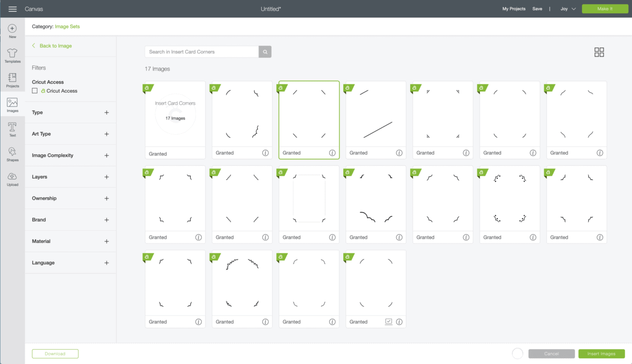Image resolution: width=632 pixels, height=364 pixels.
Task: Open the Templates t-shirt icon
Action: 12,53
